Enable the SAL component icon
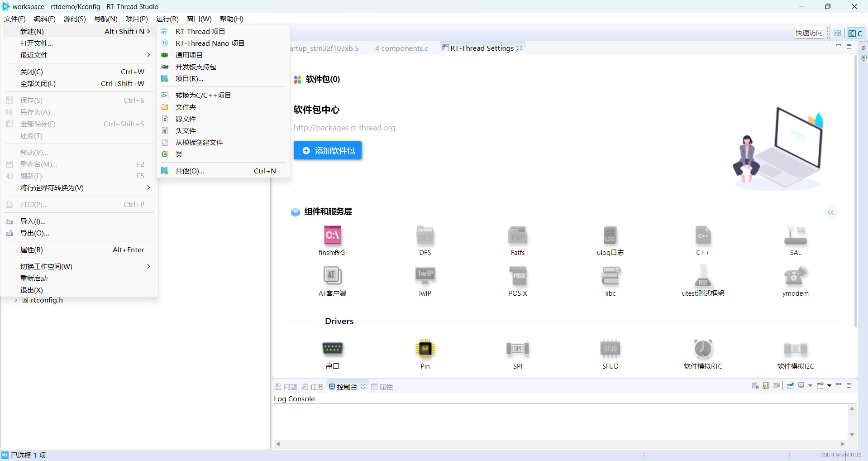 [x=795, y=235]
